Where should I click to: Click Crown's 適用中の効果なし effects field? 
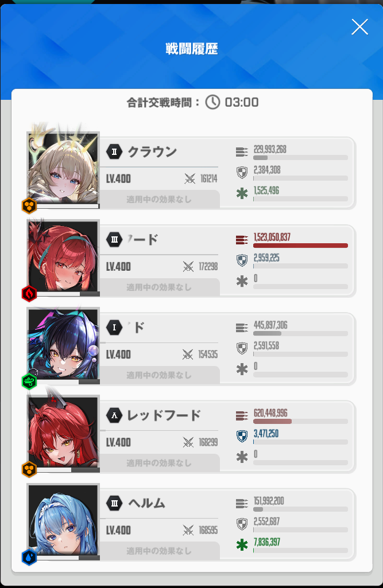click(x=159, y=200)
